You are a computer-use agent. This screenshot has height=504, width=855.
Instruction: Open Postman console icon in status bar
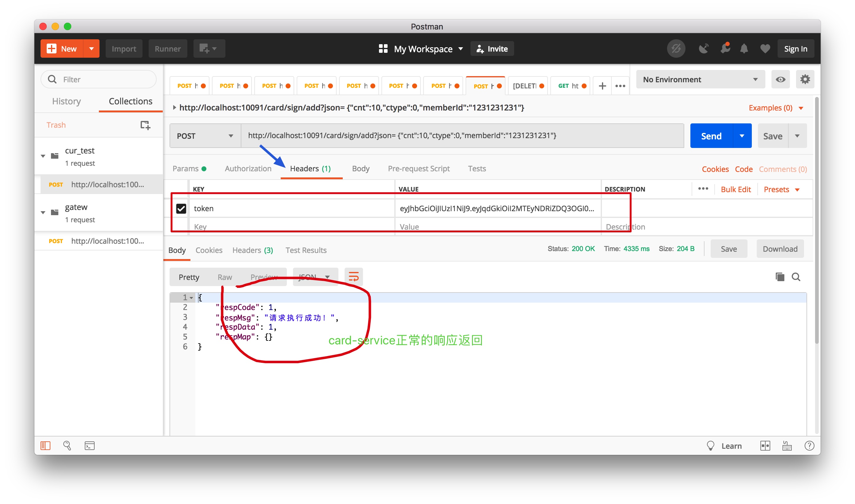click(x=89, y=446)
